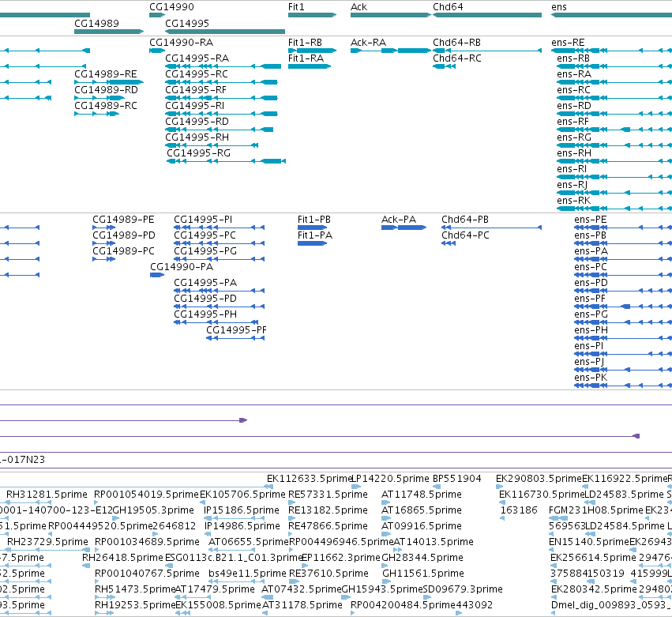Click transcript label CG14995-RG
The image size is (672, 617).
click(x=198, y=153)
